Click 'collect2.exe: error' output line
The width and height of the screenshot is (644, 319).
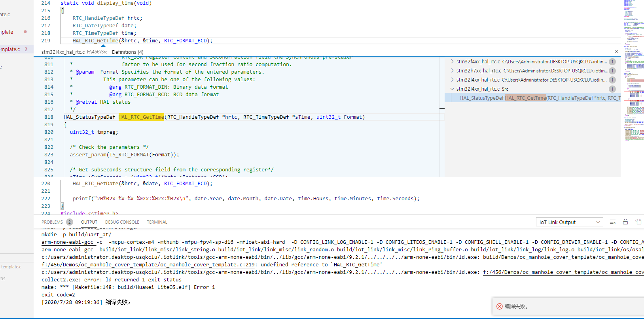point(112,280)
